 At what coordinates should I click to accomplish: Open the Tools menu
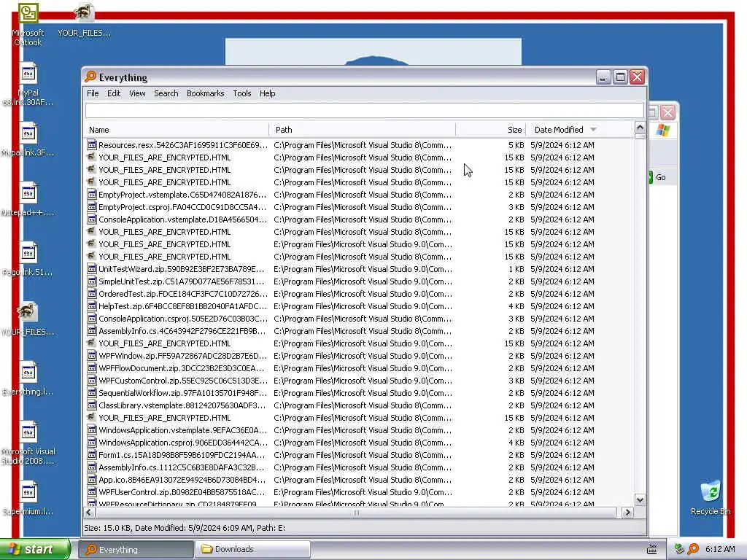[242, 93]
